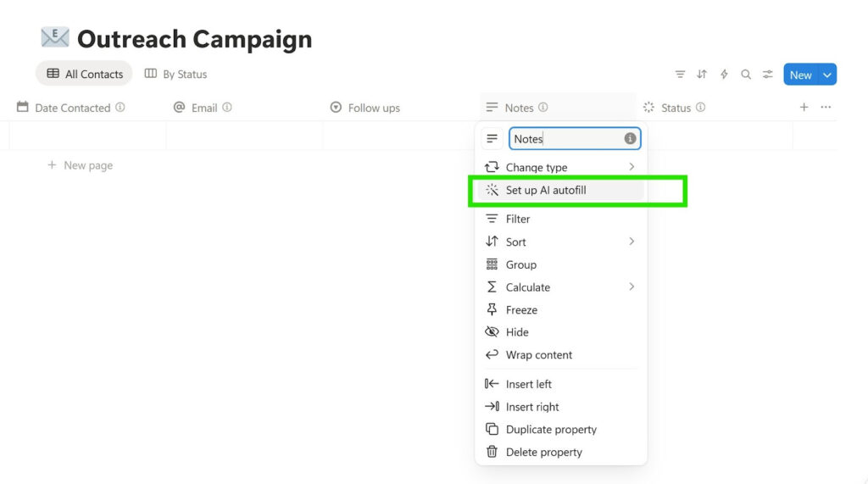
Task: Choose Insert left
Action: click(561, 384)
